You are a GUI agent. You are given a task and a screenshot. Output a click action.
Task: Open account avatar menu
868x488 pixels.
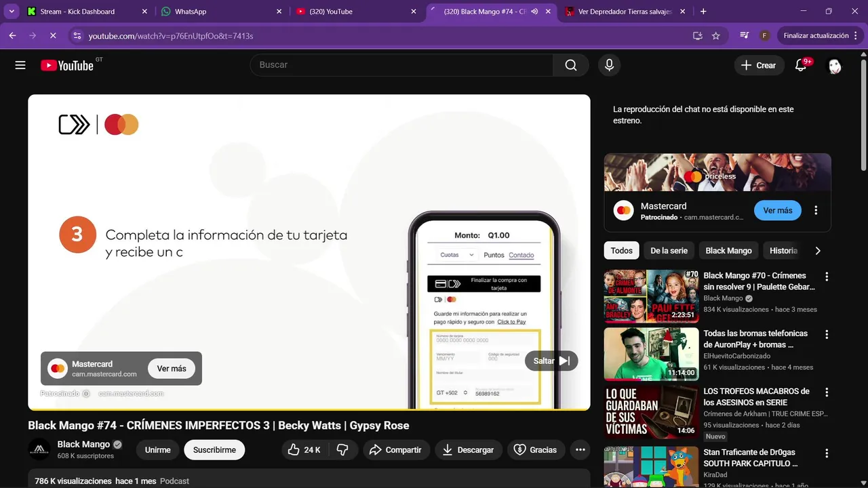click(835, 66)
